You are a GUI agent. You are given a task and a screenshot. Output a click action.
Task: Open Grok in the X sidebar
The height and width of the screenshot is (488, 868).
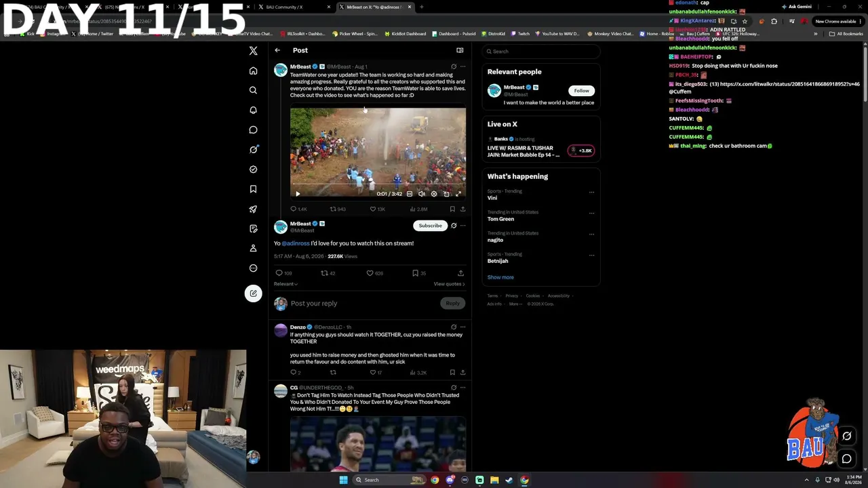[253, 150]
